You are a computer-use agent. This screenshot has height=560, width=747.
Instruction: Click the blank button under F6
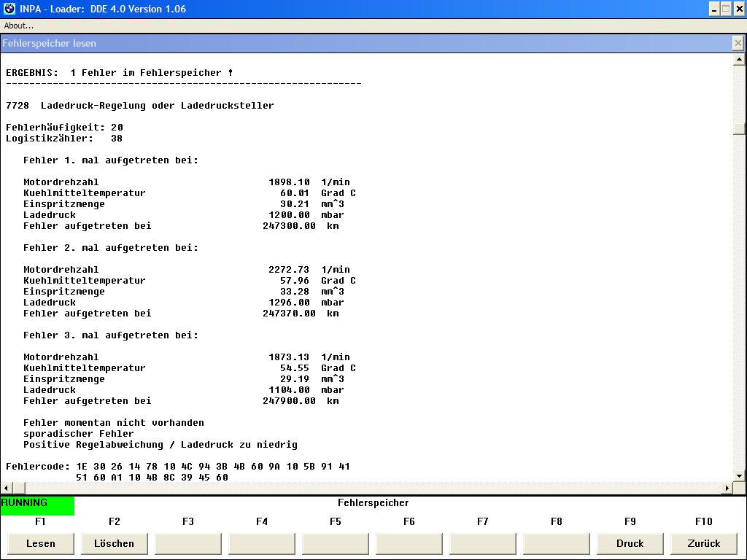point(409,543)
